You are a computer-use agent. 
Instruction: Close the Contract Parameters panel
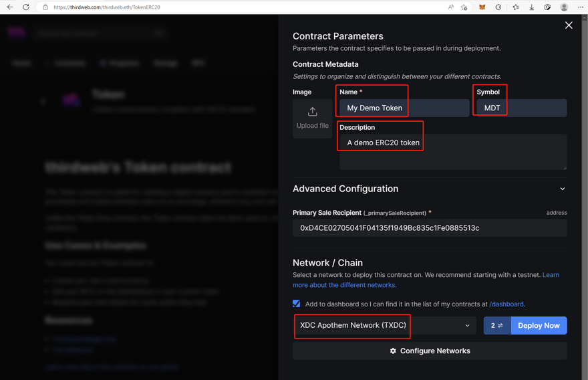[569, 25]
